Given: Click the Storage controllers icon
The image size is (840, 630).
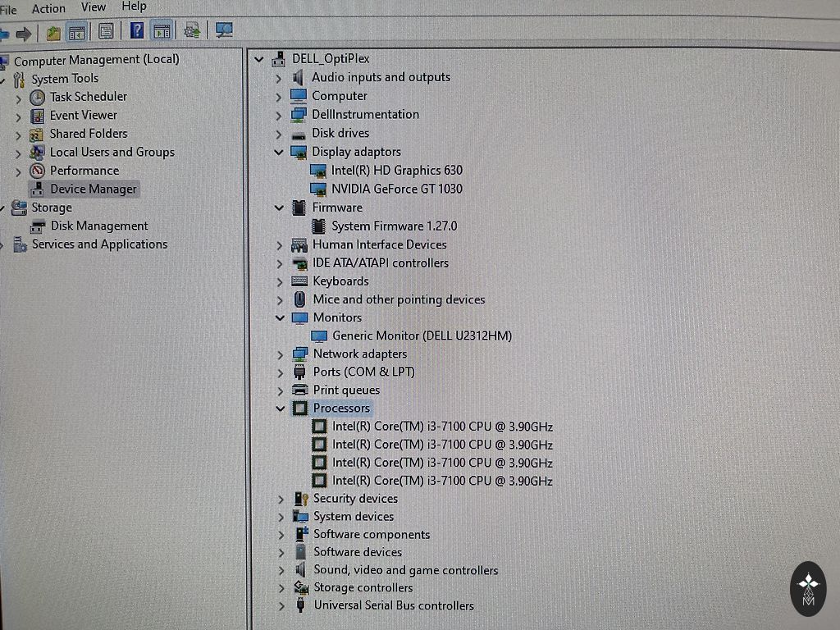Looking at the screenshot, I should (302, 587).
